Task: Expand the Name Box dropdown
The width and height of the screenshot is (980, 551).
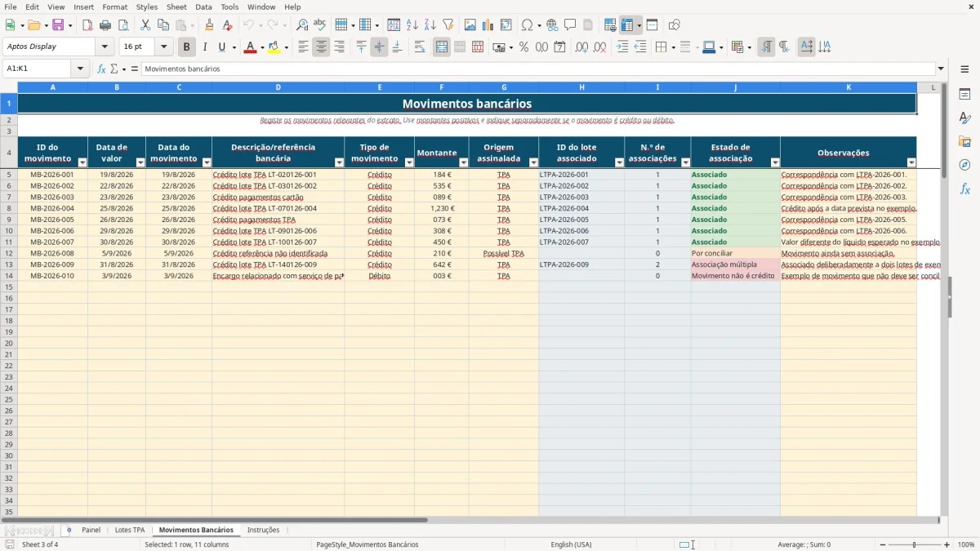Action: click(x=81, y=69)
